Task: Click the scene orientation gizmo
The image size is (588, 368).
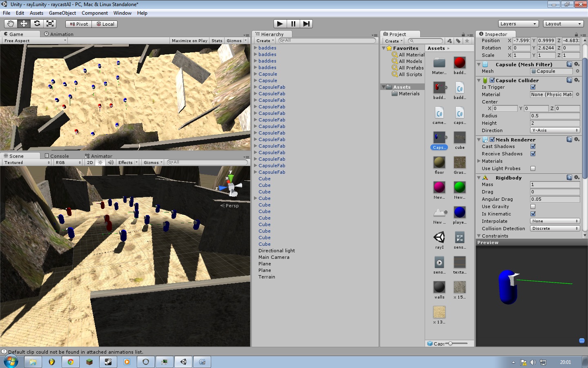Action: tap(231, 186)
